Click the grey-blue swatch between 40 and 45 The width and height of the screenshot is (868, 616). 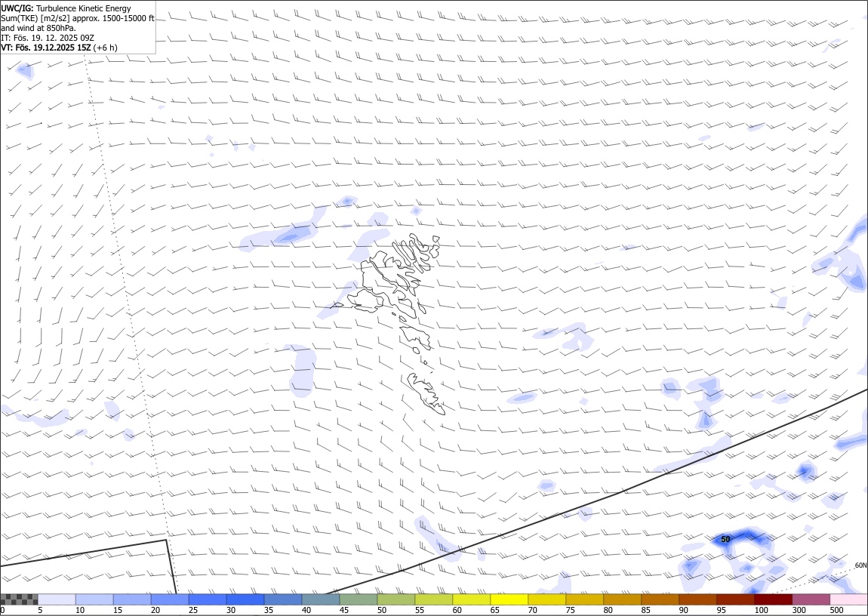(321, 599)
